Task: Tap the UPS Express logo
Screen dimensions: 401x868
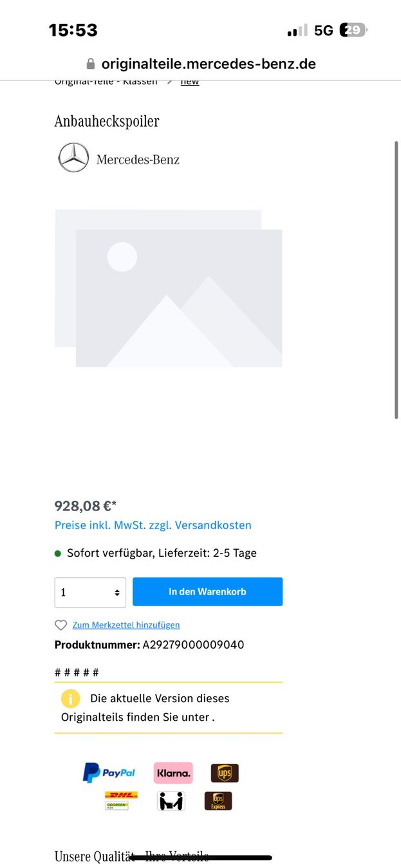Action: tap(218, 800)
